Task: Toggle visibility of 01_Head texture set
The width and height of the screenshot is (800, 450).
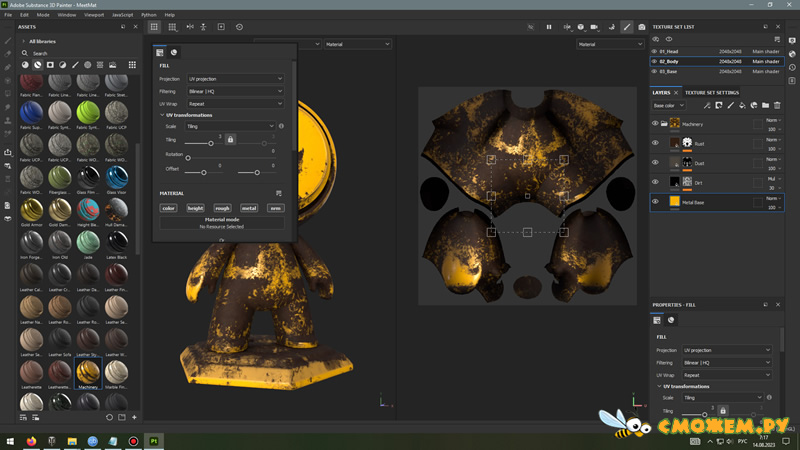Action: (654, 52)
